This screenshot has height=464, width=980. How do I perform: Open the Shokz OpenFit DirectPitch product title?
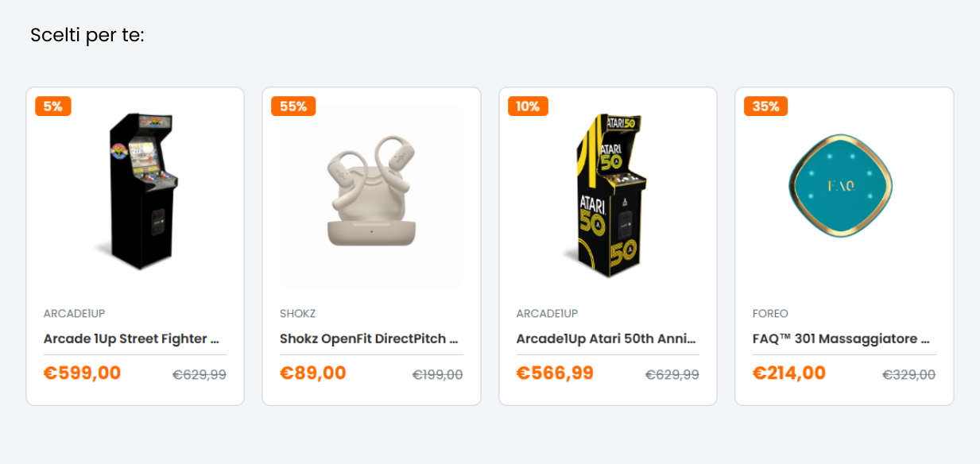tap(370, 338)
